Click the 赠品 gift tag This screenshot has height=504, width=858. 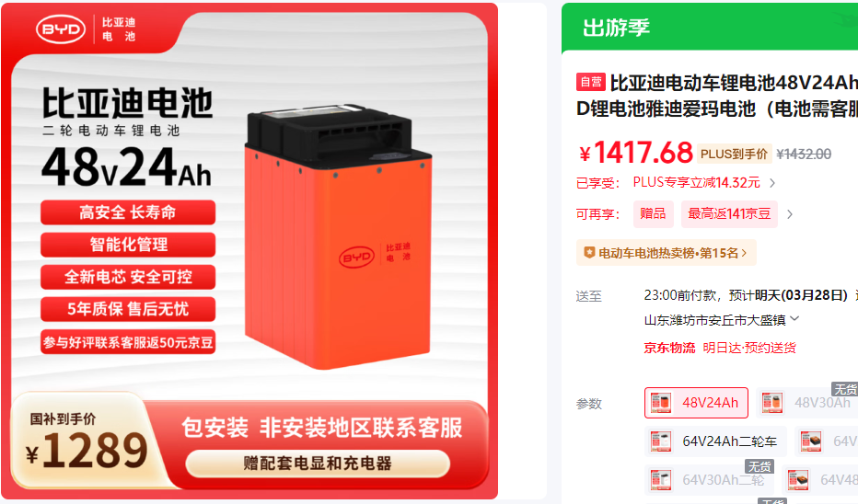(653, 213)
